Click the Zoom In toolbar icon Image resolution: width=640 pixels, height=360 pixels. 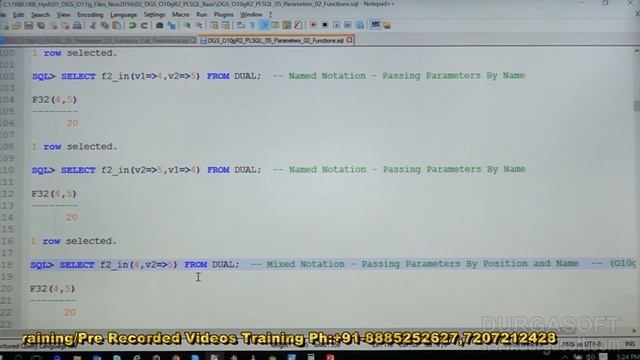(x=187, y=26)
